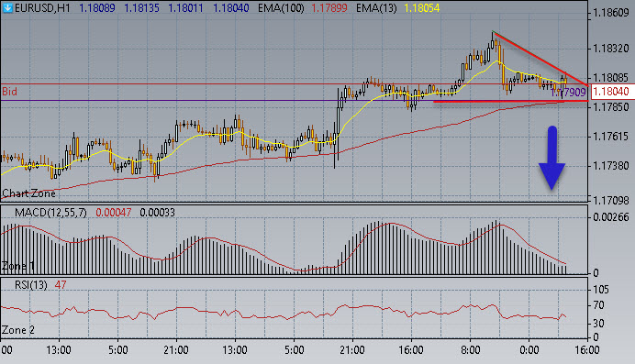Click the 16:00 marker at the time axis end
Image resolution: width=635 pixels, height=364 pixels.
(586, 350)
